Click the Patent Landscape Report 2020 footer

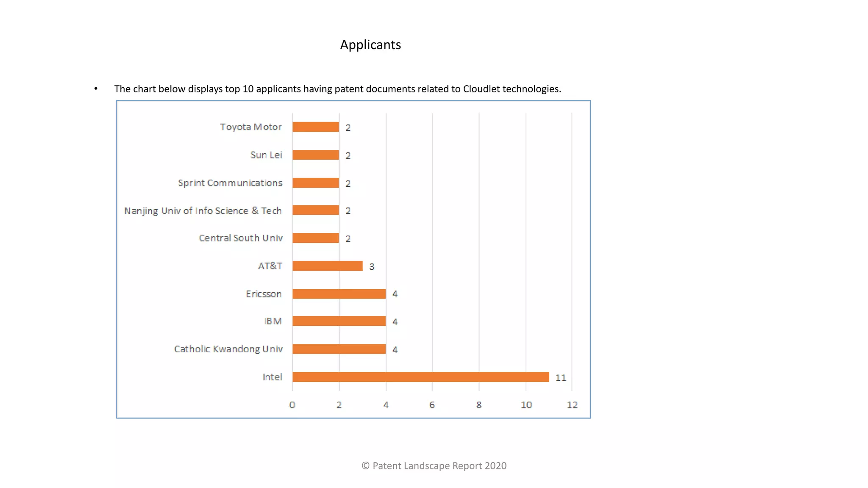434,466
